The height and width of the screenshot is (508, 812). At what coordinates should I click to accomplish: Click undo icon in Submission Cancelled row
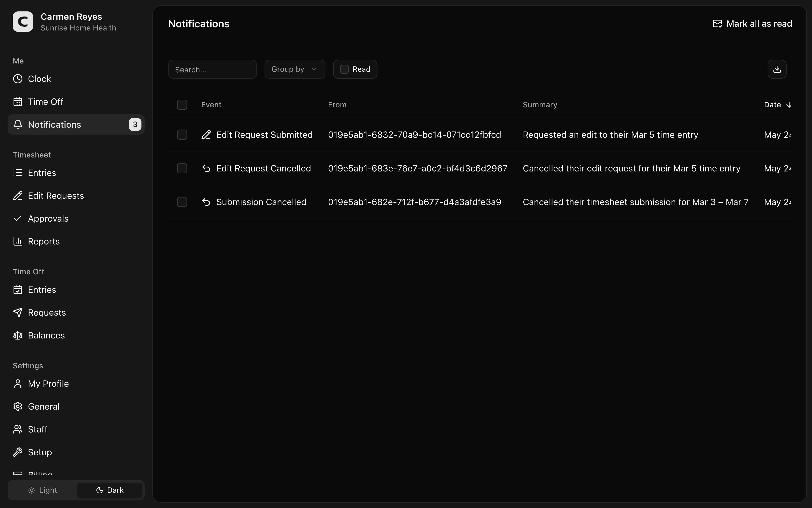[206, 202]
